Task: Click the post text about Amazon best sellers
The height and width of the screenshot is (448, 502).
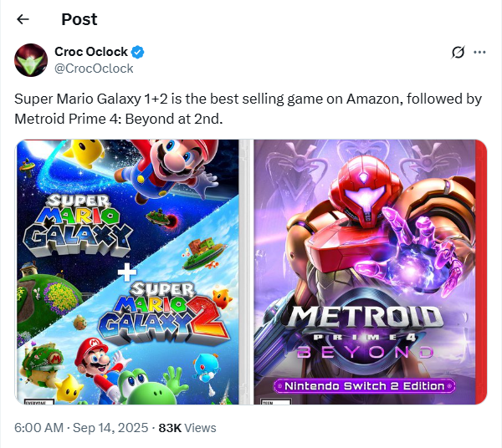Action: click(x=248, y=109)
